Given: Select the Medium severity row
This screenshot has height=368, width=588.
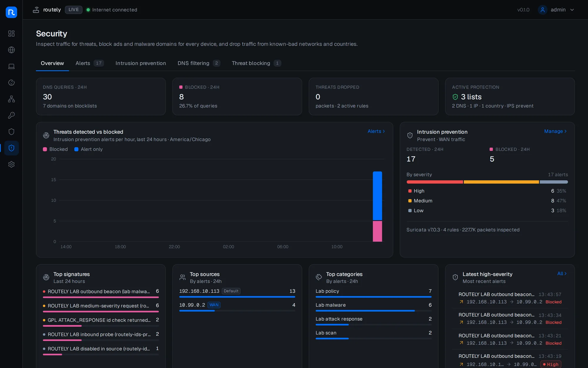Looking at the screenshot, I should (x=487, y=201).
